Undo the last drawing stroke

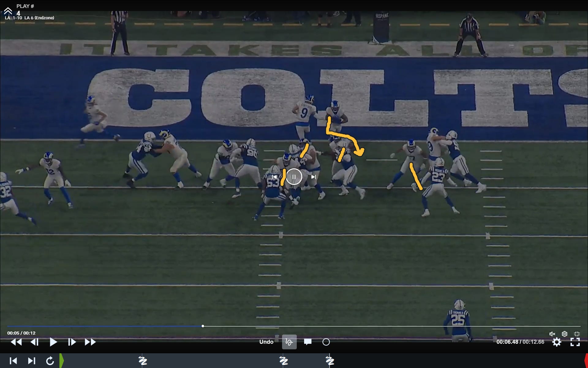[x=266, y=342]
